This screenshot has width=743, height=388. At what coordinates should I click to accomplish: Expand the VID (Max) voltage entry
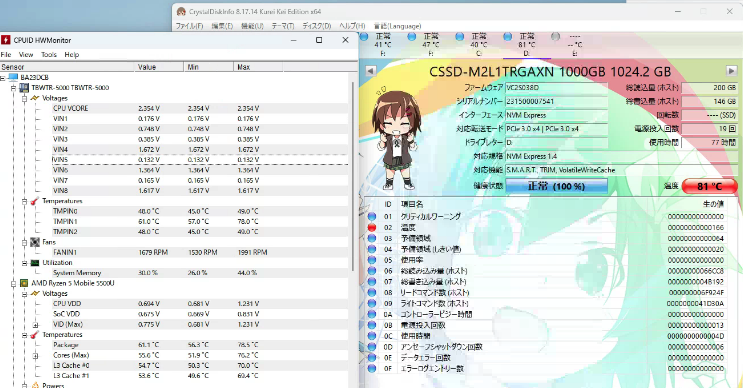click(36, 325)
